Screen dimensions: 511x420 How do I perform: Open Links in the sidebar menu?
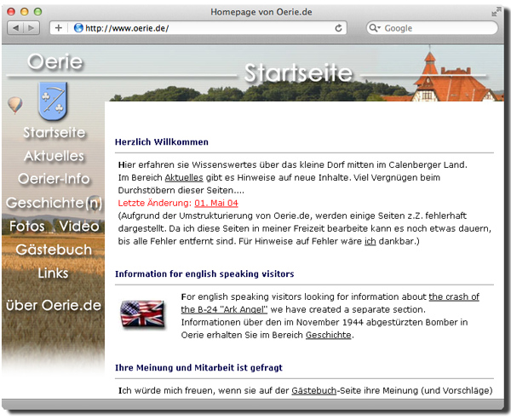[x=53, y=273]
